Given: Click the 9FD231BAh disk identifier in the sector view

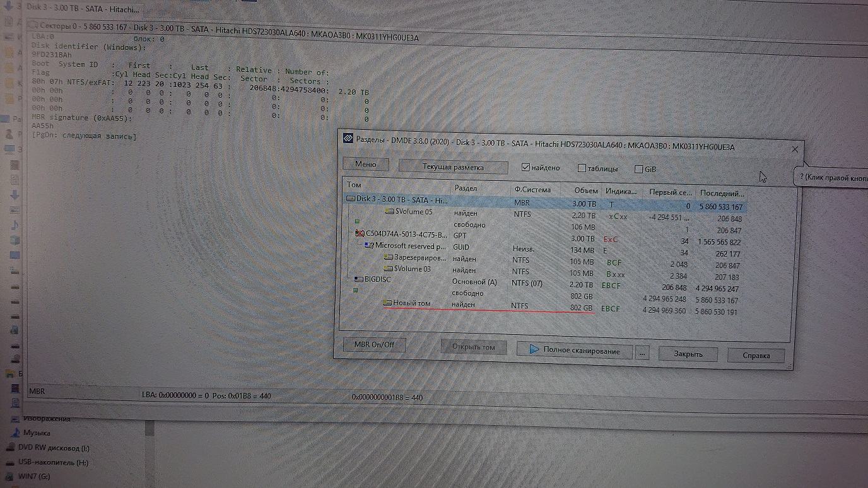Looking at the screenshot, I should click(52, 55).
